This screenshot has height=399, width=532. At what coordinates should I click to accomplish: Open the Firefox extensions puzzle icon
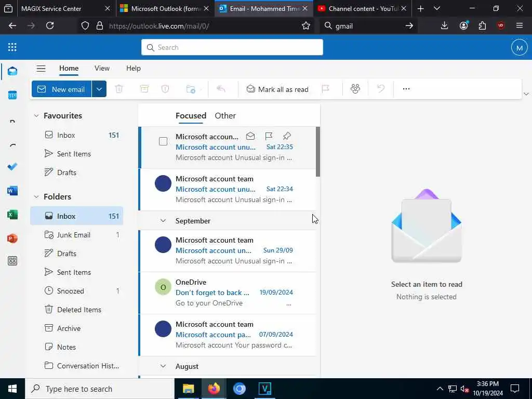coord(482,26)
